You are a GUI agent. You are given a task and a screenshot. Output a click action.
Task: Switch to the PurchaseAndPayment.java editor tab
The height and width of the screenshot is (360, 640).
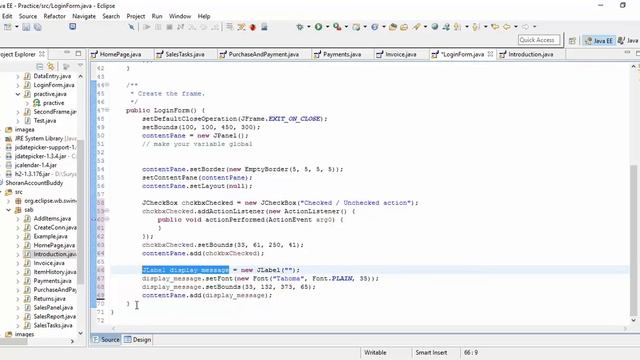click(263, 54)
